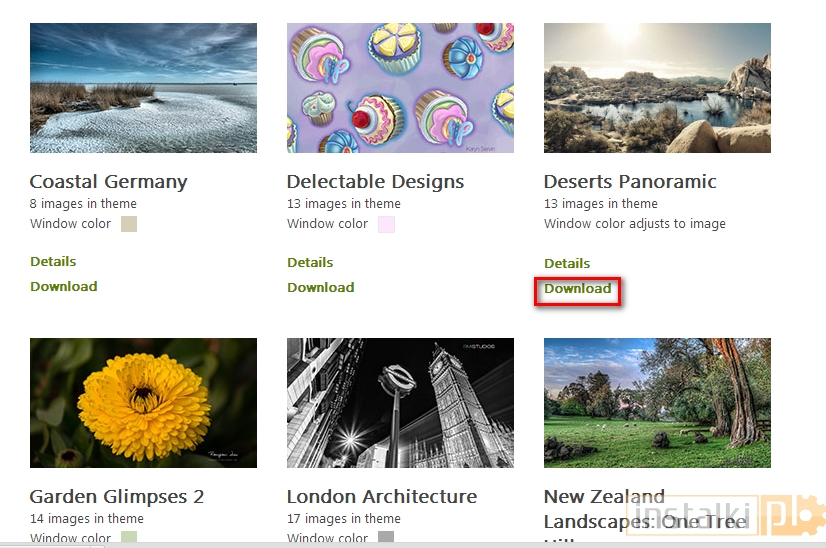Click the pink Delectable Designs color swatch
This screenshot has width=826, height=548.
pyautogui.click(x=386, y=224)
